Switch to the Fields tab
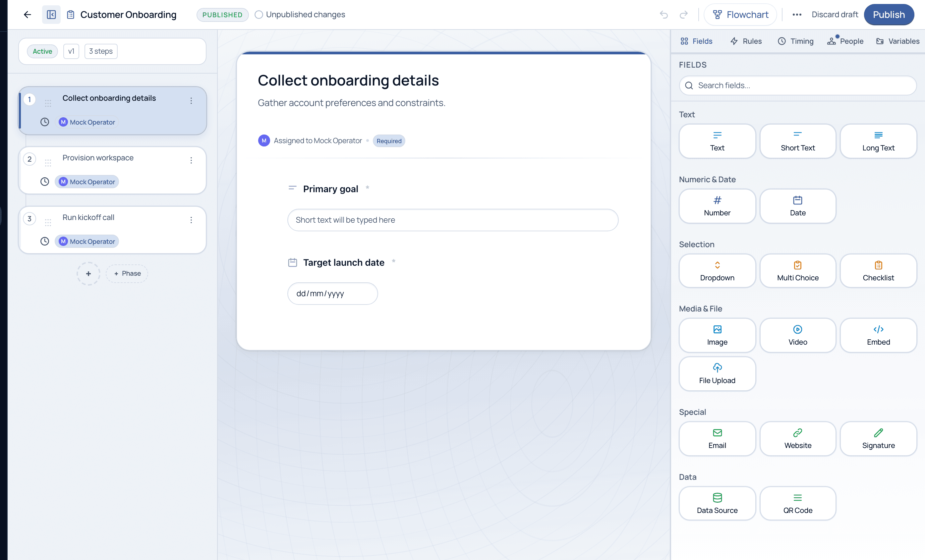 point(696,41)
